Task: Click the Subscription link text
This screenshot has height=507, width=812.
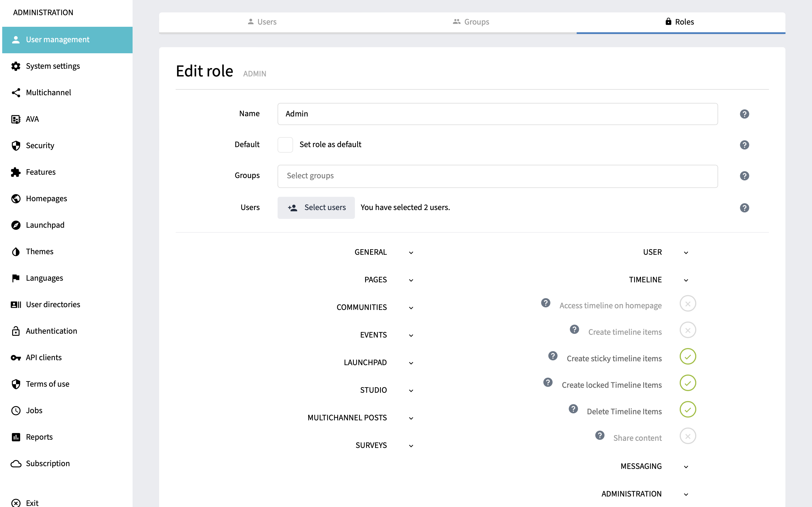Action: point(48,463)
